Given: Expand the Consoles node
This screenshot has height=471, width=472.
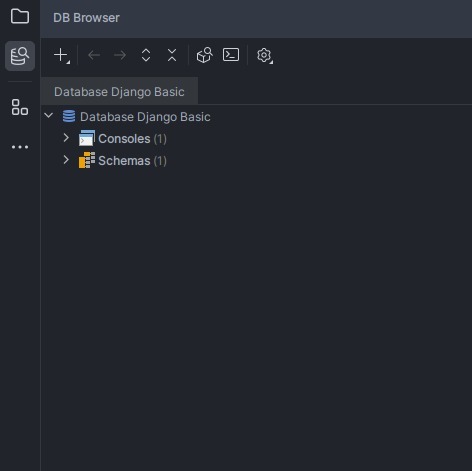Looking at the screenshot, I should [66, 138].
